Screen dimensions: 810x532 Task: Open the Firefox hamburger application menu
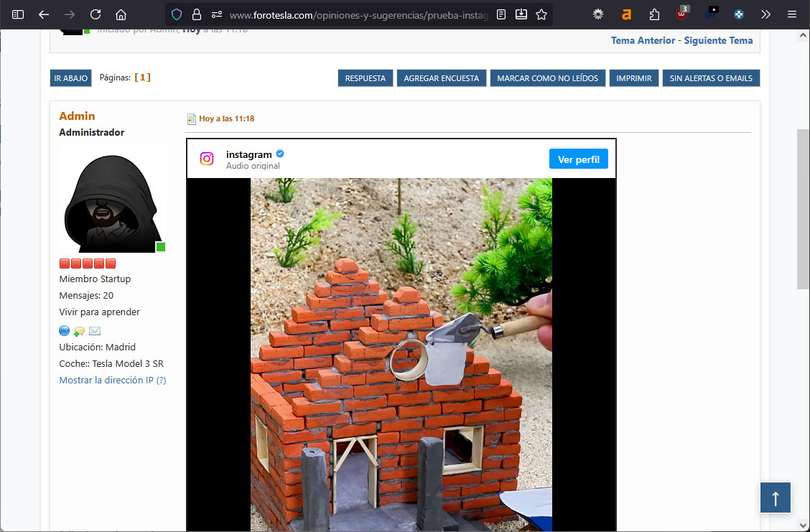coord(791,14)
